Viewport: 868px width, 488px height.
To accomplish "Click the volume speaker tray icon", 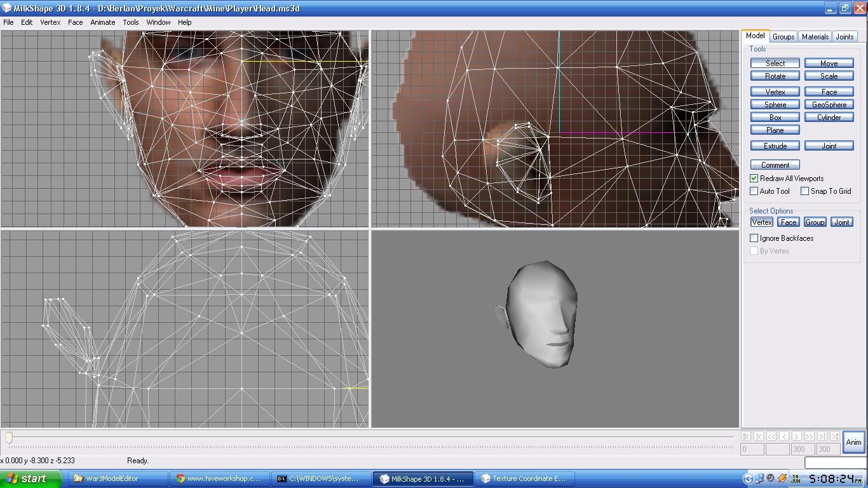I will (771, 478).
